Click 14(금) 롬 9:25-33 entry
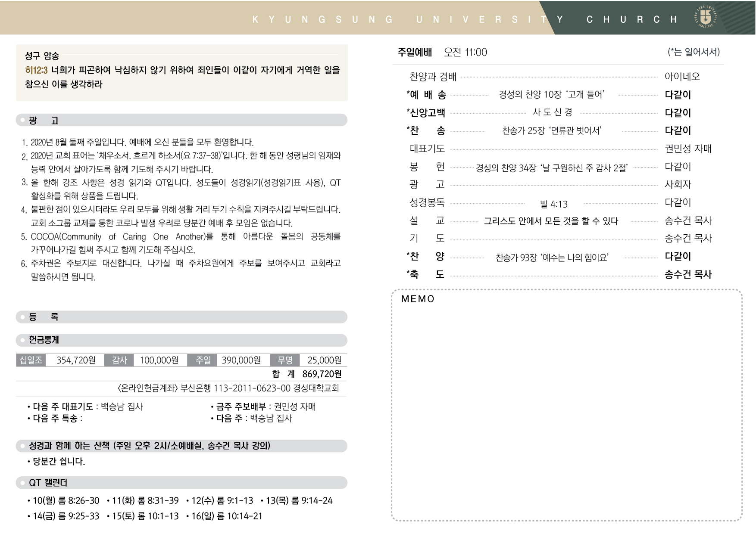Viewport: 756px width, 534px height. pos(63,516)
